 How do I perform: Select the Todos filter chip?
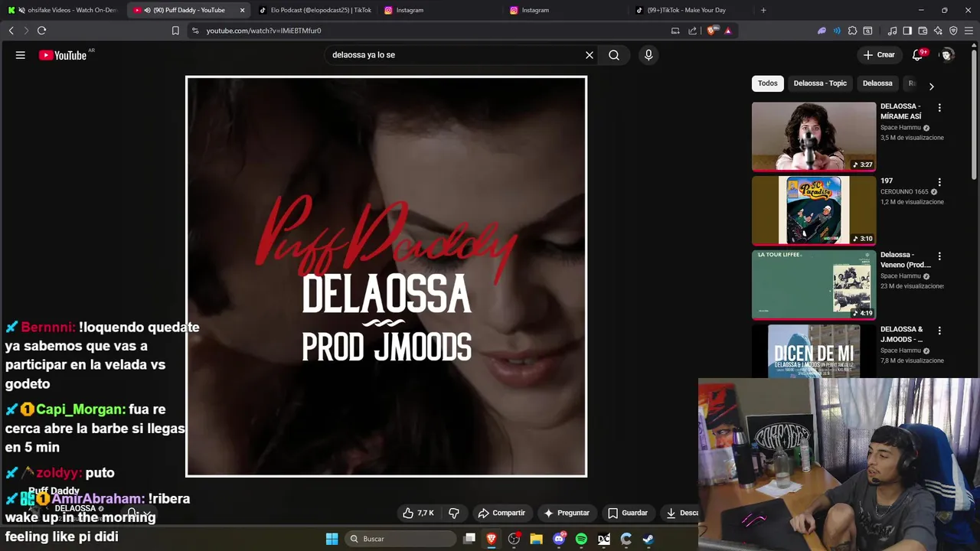click(x=768, y=83)
